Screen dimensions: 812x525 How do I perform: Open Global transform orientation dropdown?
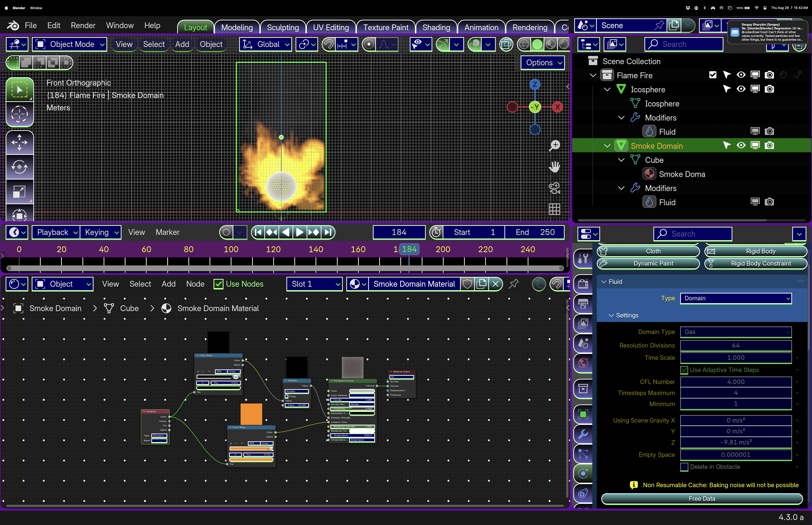coord(265,44)
